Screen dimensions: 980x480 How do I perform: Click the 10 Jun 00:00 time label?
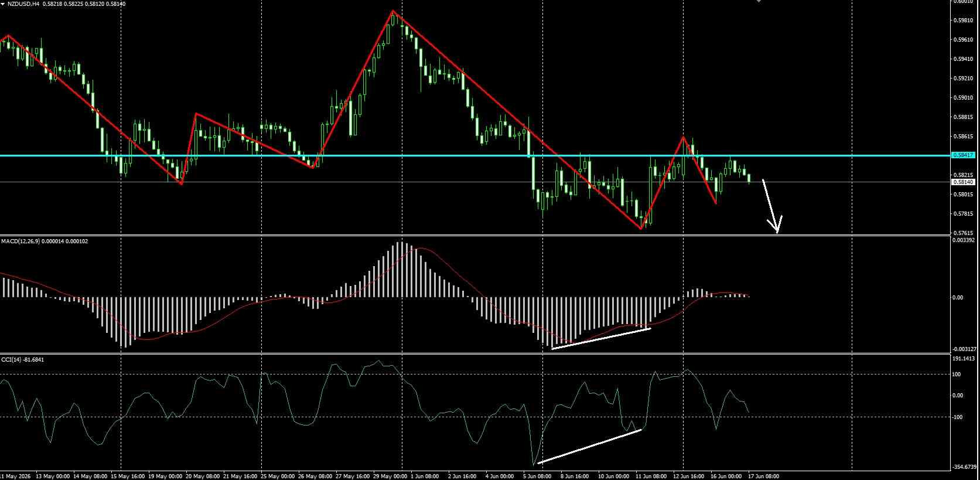coord(613,476)
